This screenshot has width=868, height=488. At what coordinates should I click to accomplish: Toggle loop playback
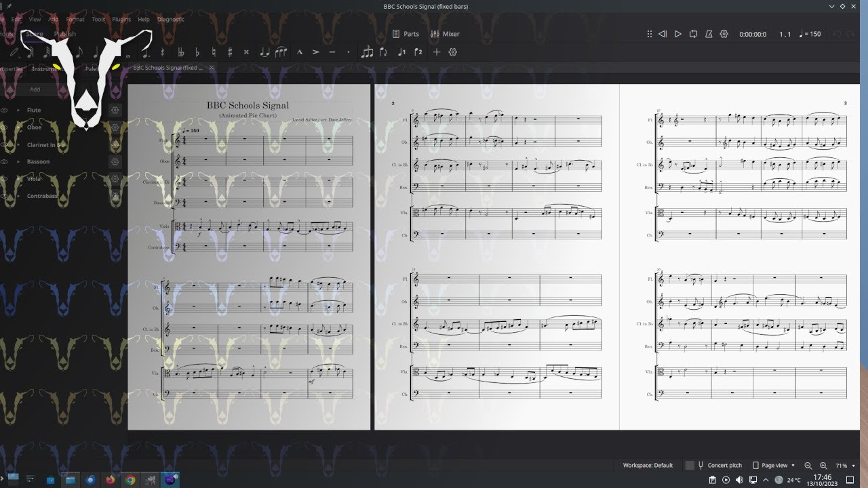point(693,34)
